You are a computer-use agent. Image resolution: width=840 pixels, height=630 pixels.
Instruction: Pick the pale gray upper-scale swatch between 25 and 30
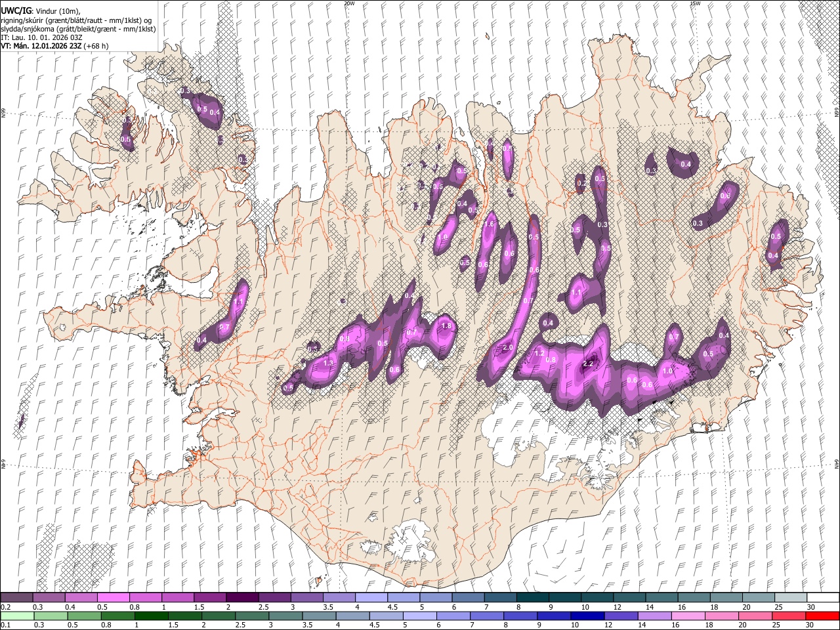[x=791, y=597]
